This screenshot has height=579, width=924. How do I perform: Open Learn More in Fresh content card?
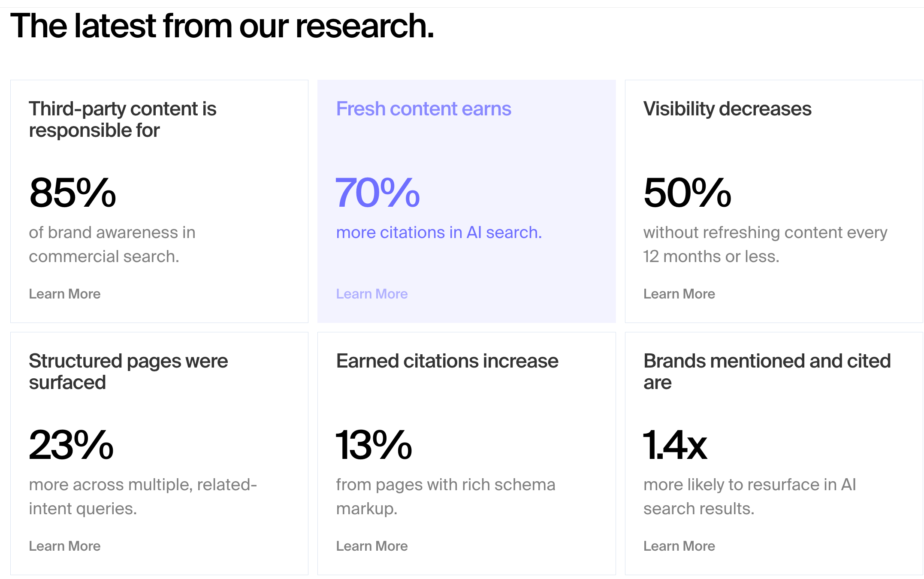pyautogui.click(x=372, y=294)
